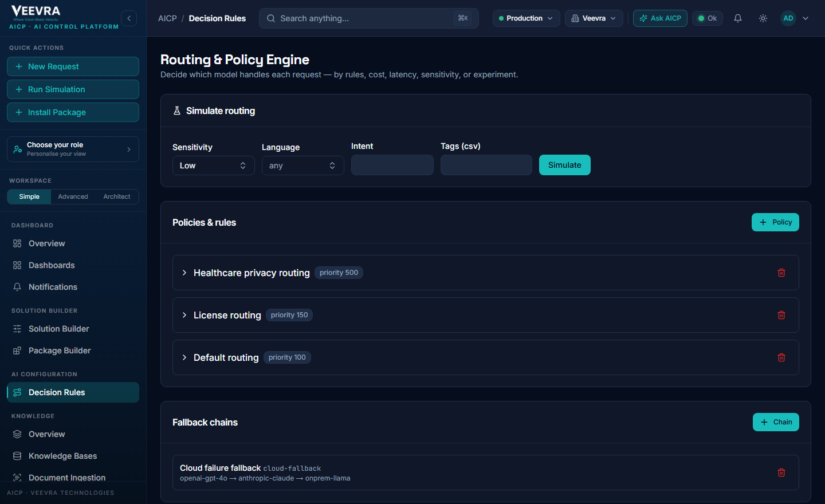Toggle light/dark theme sun icon

(763, 18)
